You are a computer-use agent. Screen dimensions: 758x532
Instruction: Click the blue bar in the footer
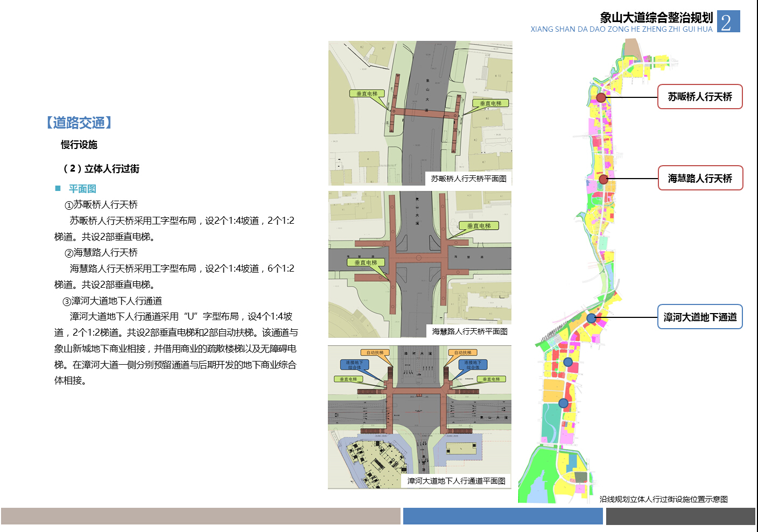pos(502,516)
